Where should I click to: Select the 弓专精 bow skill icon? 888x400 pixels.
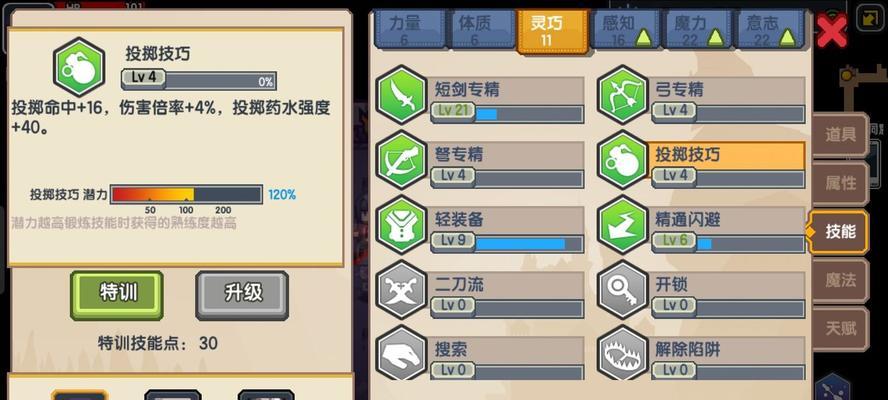point(622,95)
